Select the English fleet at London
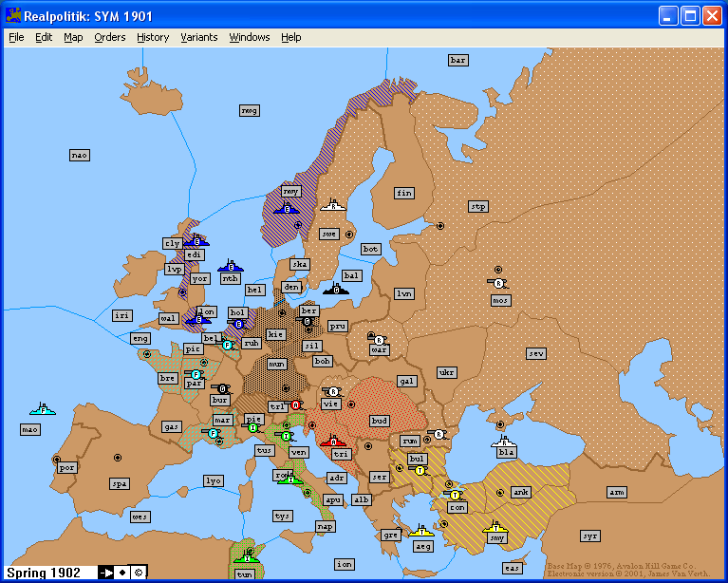Screen dimensions: 728x583 coord(198,319)
